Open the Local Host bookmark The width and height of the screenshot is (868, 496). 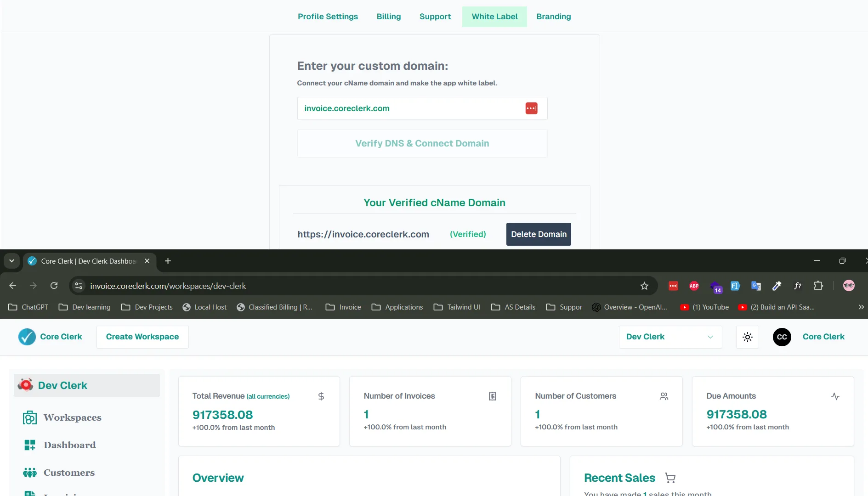point(204,307)
